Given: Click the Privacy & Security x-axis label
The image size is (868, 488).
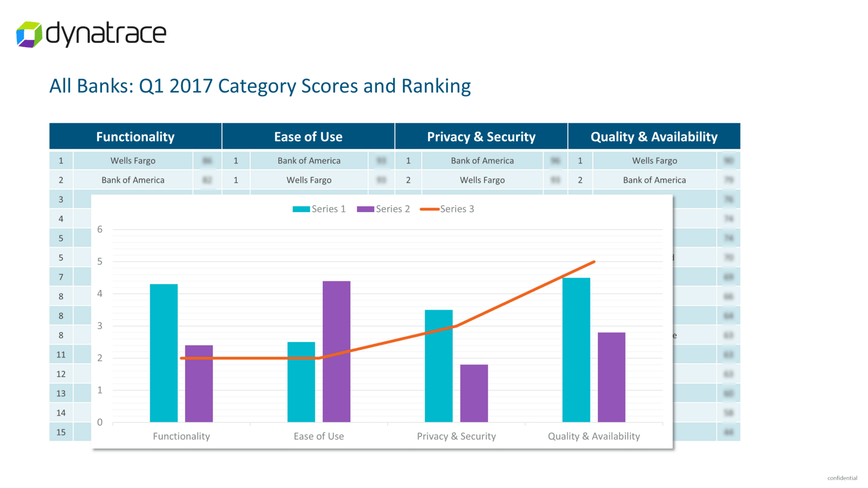Looking at the screenshot, I should click(456, 436).
